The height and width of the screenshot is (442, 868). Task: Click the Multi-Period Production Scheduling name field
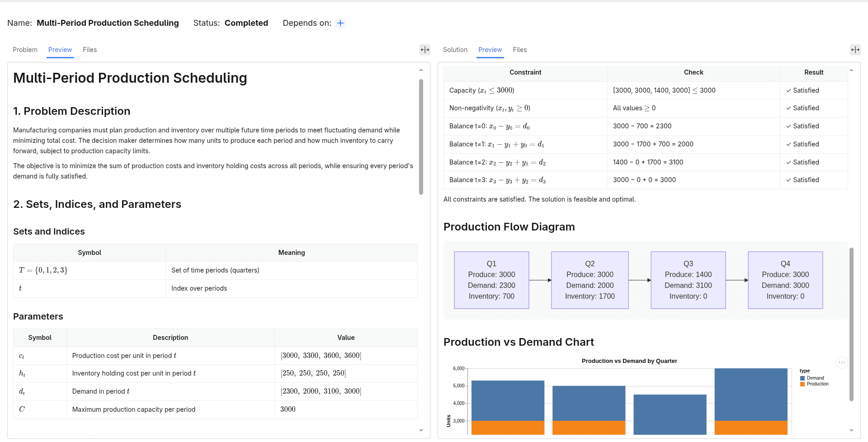point(108,23)
